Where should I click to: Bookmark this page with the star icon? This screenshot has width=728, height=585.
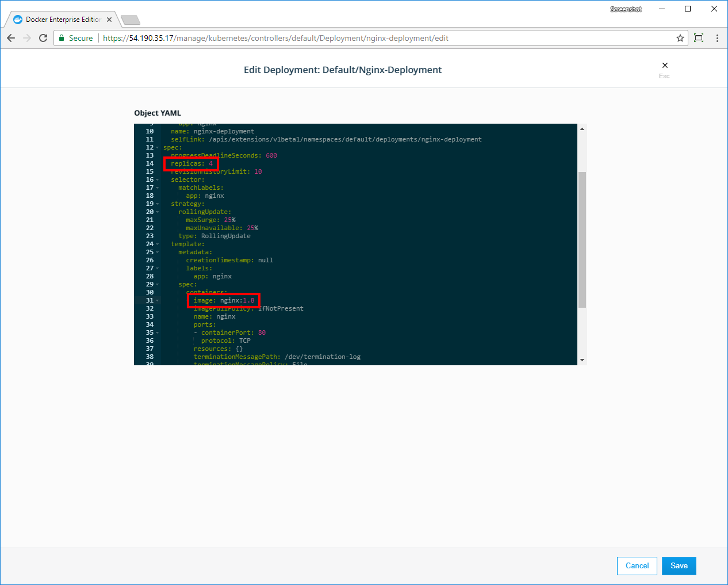point(680,38)
